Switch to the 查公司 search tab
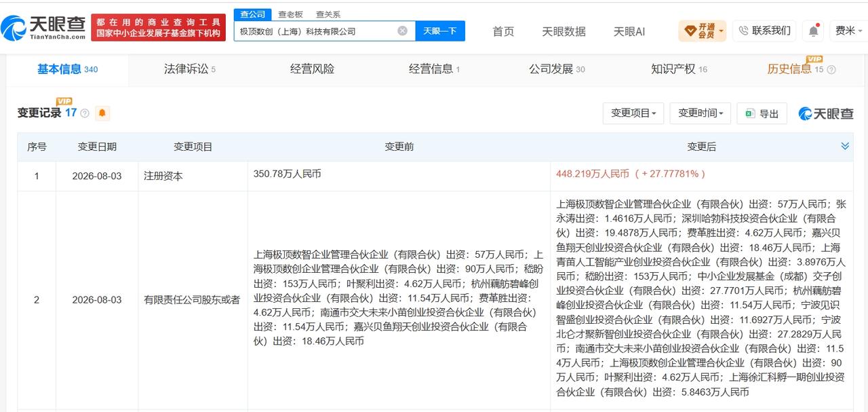 click(253, 14)
